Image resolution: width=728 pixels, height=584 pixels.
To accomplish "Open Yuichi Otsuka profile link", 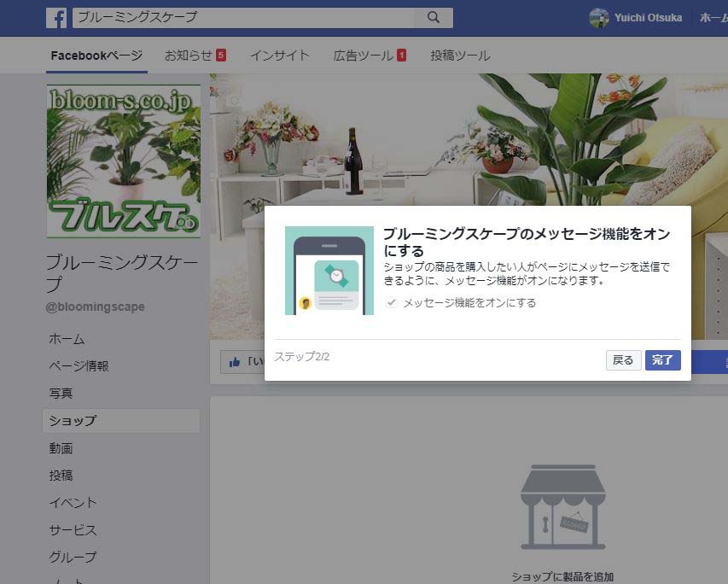I will [x=648, y=18].
